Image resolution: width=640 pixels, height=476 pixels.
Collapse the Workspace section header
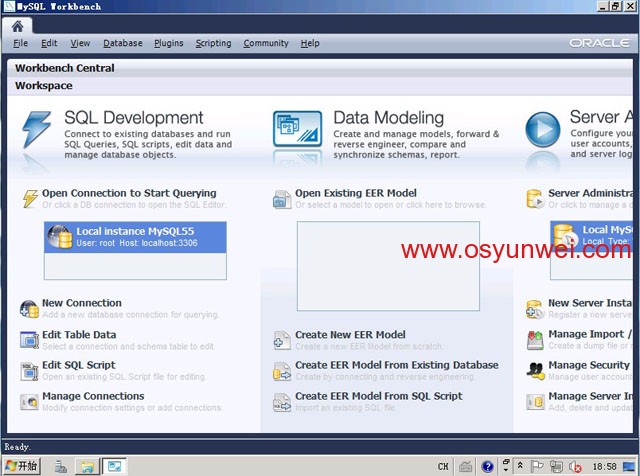click(x=44, y=86)
